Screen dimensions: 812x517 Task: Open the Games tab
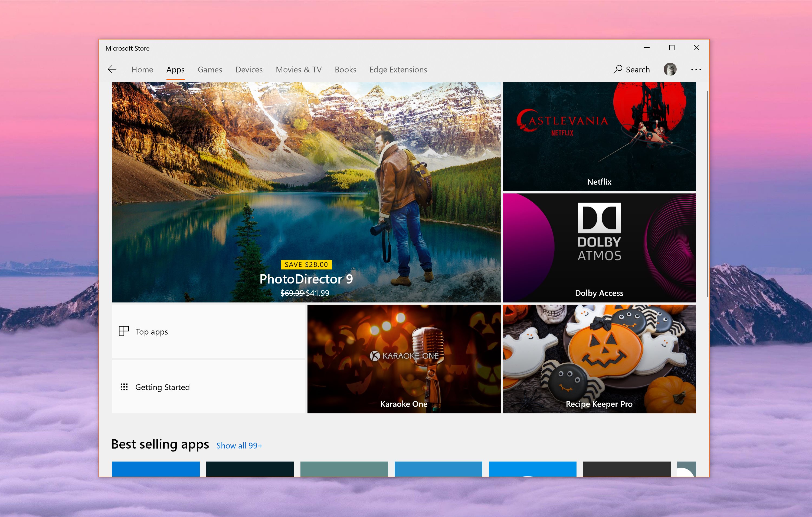point(210,70)
